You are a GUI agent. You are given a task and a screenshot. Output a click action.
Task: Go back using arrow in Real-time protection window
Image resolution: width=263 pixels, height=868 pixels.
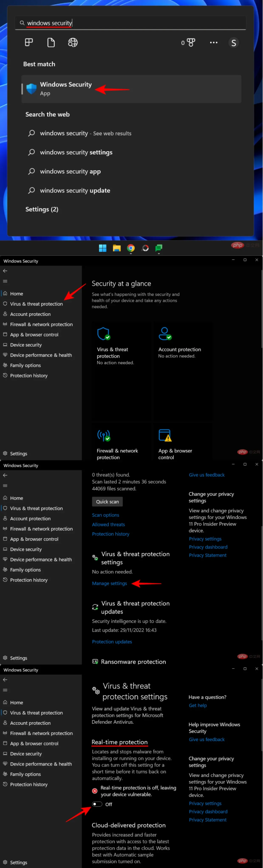tap(5, 680)
